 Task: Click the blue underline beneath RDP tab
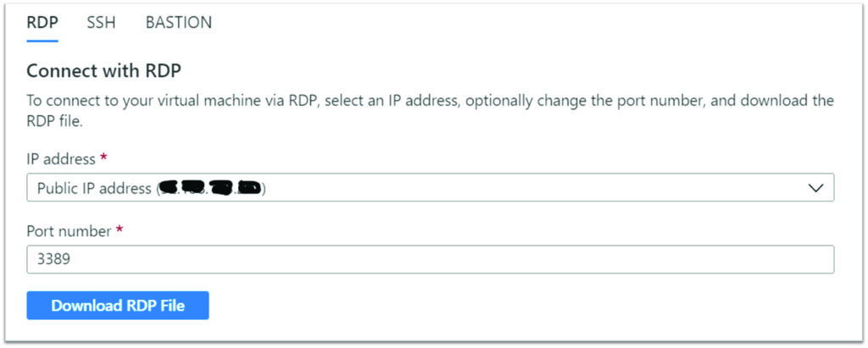(x=42, y=41)
